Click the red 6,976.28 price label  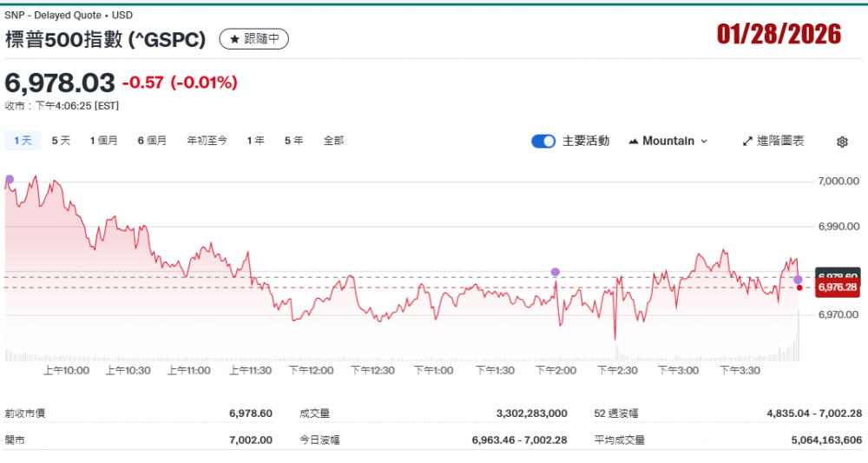pos(837,288)
